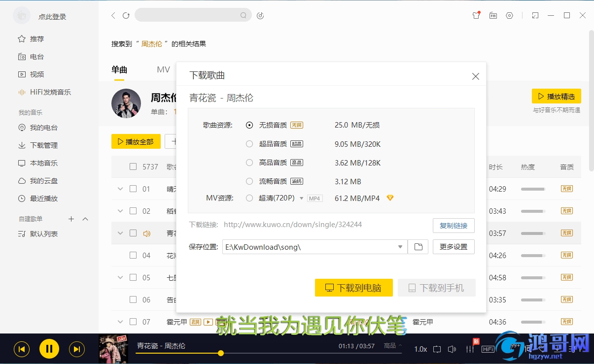
Task: Select 无损音质 radio option
Action: coord(249,125)
